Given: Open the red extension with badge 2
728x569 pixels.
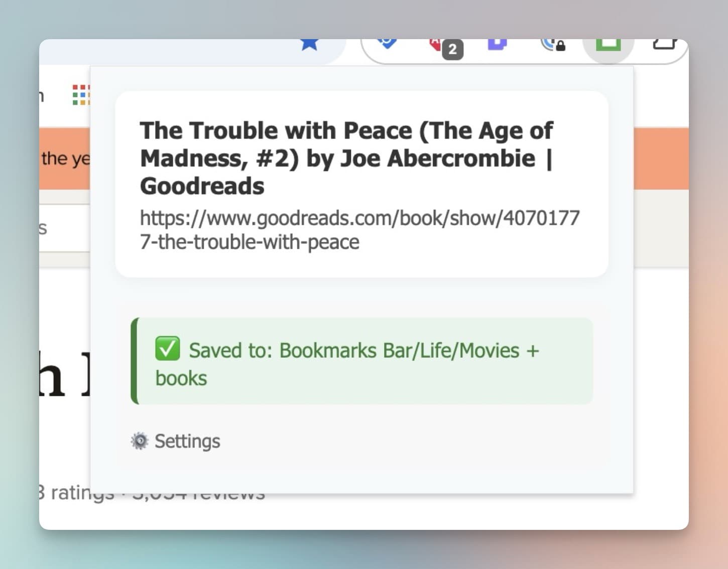Looking at the screenshot, I should (x=436, y=44).
